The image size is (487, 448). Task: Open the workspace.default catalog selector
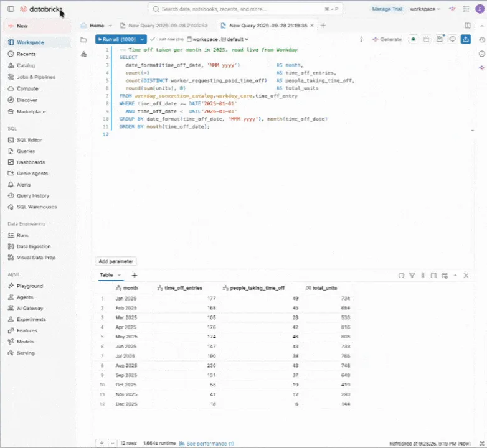point(217,39)
